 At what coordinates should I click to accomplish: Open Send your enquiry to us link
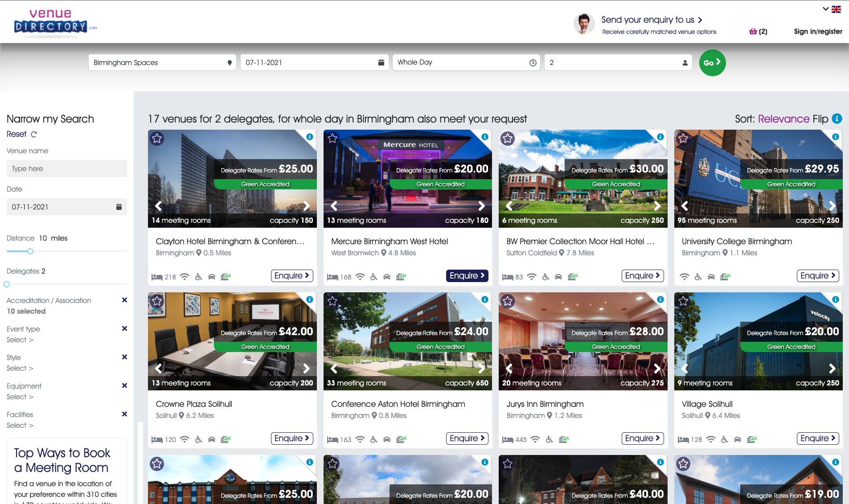(x=652, y=20)
